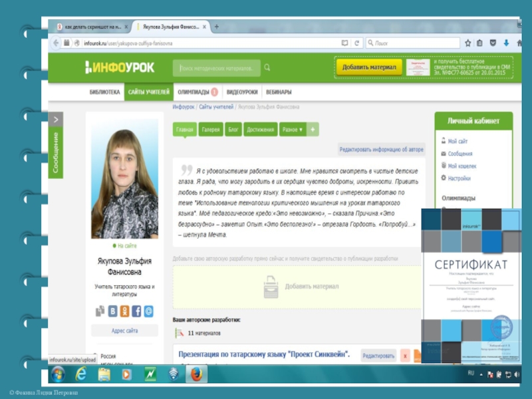Click the magnifier icon next to Infourok search field
The image size is (532, 399).
(267, 68)
